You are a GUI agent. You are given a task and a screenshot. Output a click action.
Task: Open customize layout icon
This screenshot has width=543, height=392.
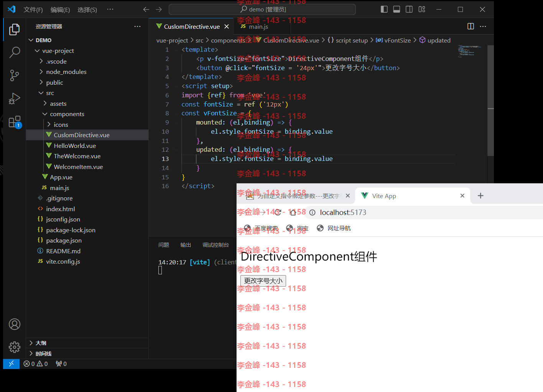(422, 9)
